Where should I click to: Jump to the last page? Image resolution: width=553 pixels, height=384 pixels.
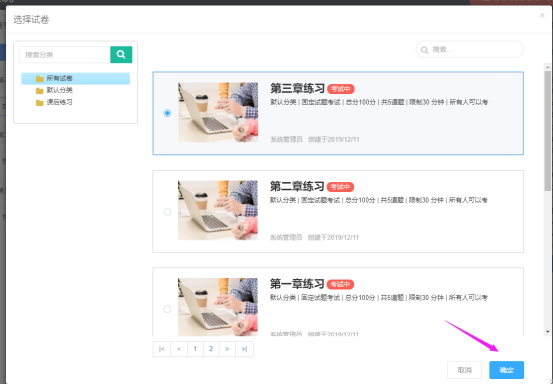244,349
